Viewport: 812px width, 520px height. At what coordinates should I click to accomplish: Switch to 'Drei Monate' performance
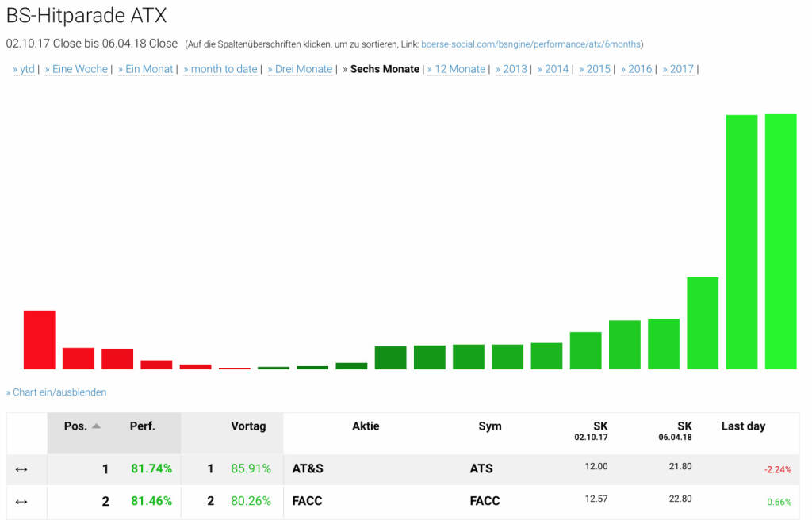tap(300, 69)
